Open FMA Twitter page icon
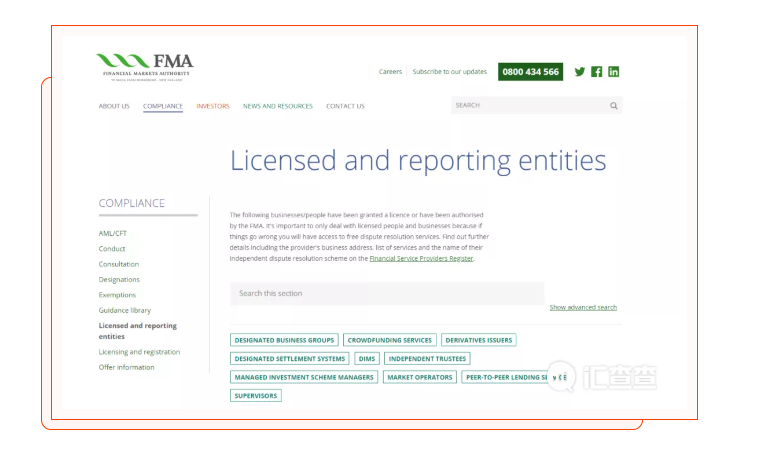 click(579, 72)
